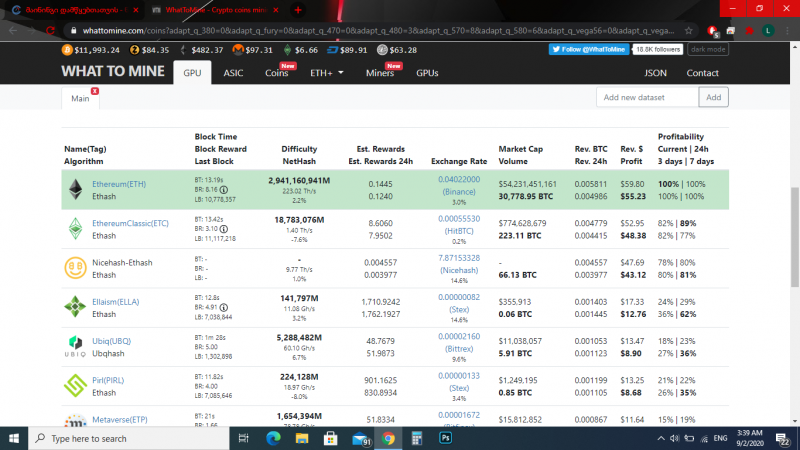The width and height of the screenshot is (800, 450).
Task: Toggle dark mode on the site
Action: coord(708,49)
